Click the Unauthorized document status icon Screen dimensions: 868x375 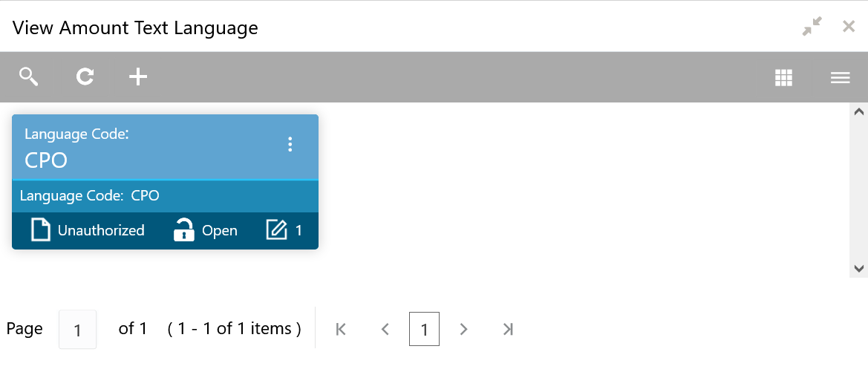[41, 230]
